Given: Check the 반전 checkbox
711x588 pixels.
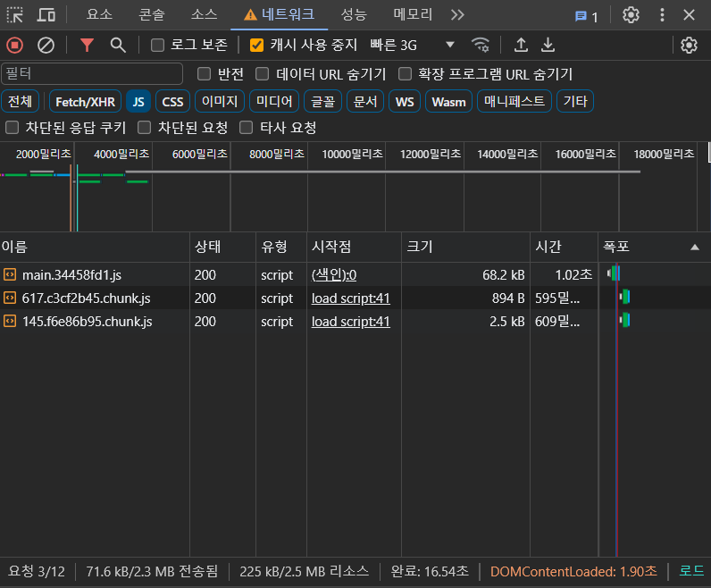Looking at the screenshot, I should [x=204, y=74].
